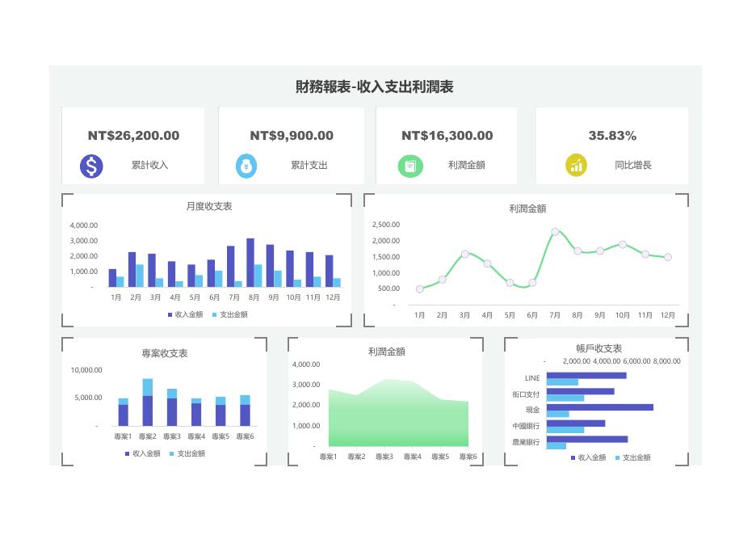Click the 累計收入 label
Viewport: 756px width, 535px height.
[150, 165]
